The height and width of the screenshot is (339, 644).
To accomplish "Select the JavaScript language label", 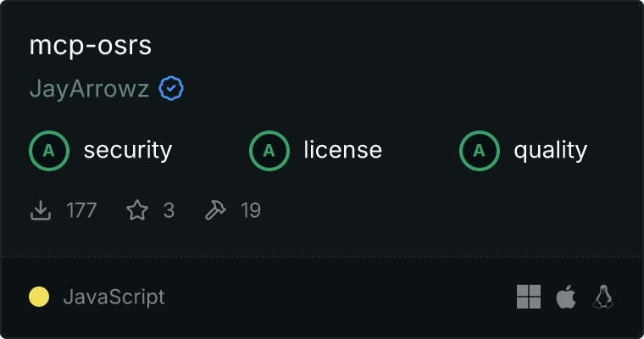I will (114, 297).
